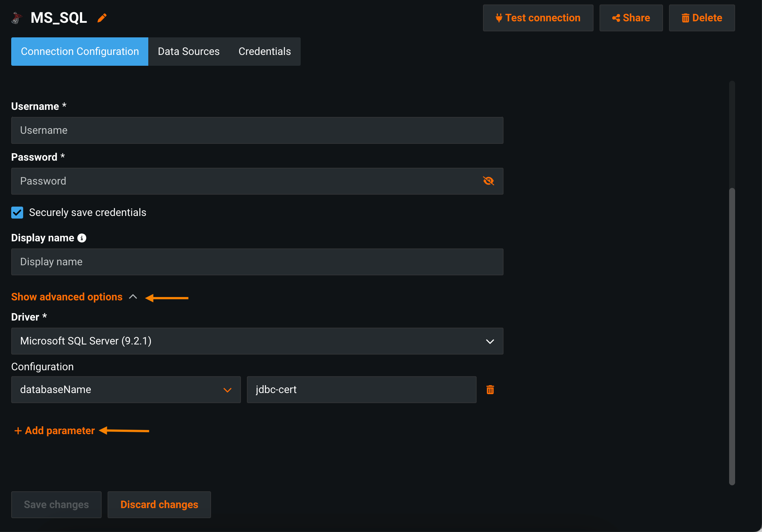The image size is (762, 532).
Task: Click the share icon in the Share button
Action: [616, 18]
